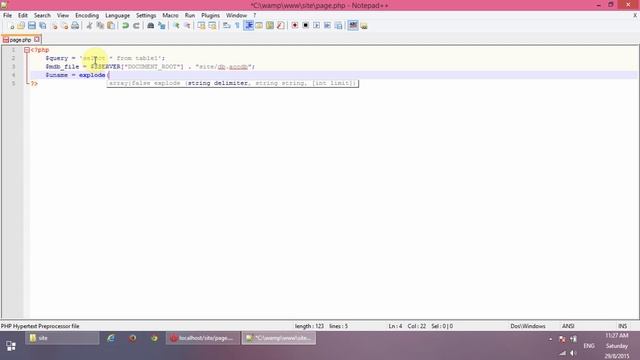The image size is (640, 360).
Task: Toggle the INS insert mode indicator
Action: click(x=622, y=326)
